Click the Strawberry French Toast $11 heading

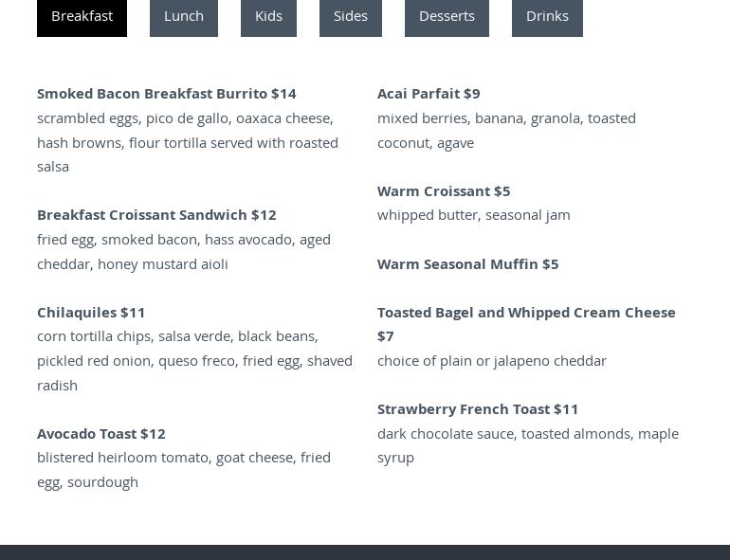tap(478, 408)
